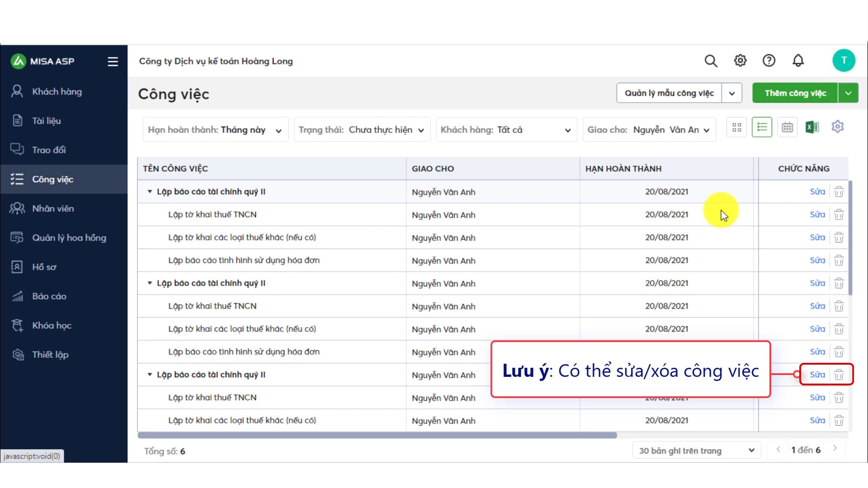Click the 1 đến 6 page range text
868x488 pixels.
pyautogui.click(x=806, y=450)
